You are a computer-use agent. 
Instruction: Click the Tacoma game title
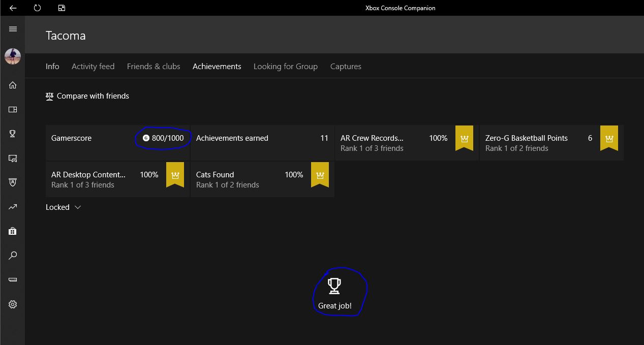tap(66, 36)
